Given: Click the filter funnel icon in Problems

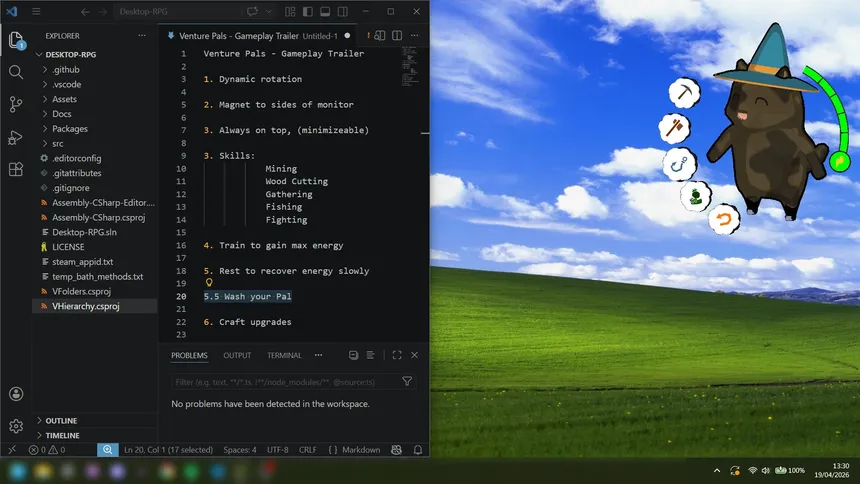Looking at the screenshot, I should [407, 381].
